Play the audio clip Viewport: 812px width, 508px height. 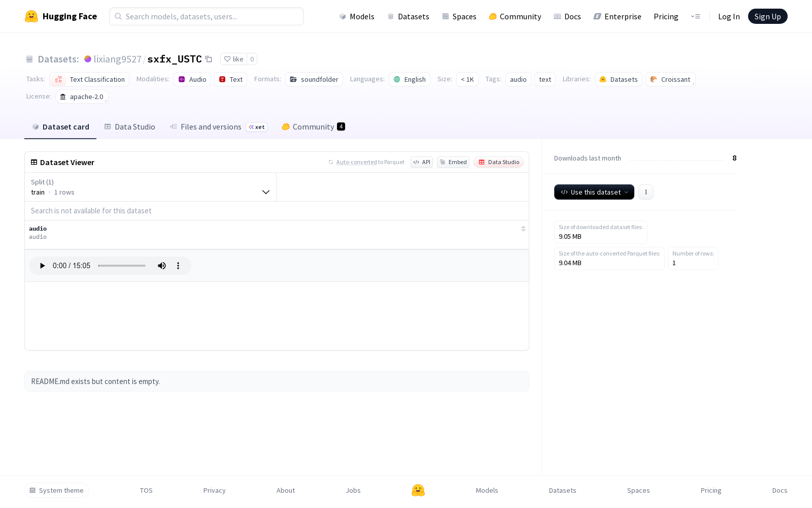point(43,266)
